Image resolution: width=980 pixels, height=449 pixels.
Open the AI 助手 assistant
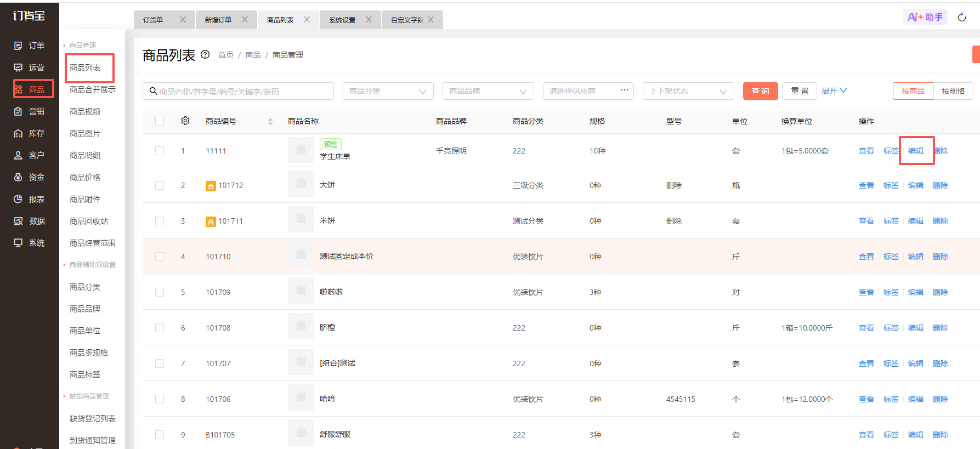coord(925,17)
